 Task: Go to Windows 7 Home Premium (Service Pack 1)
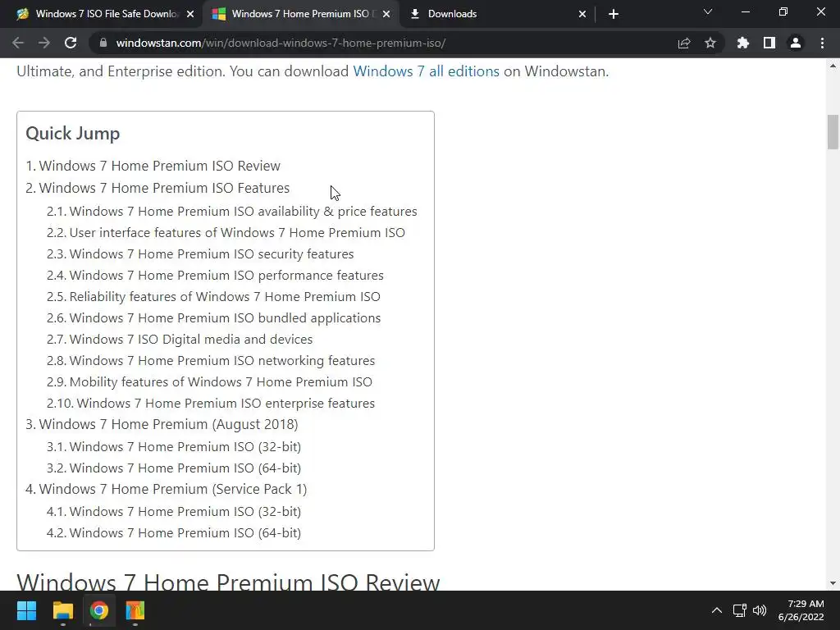tap(172, 489)
